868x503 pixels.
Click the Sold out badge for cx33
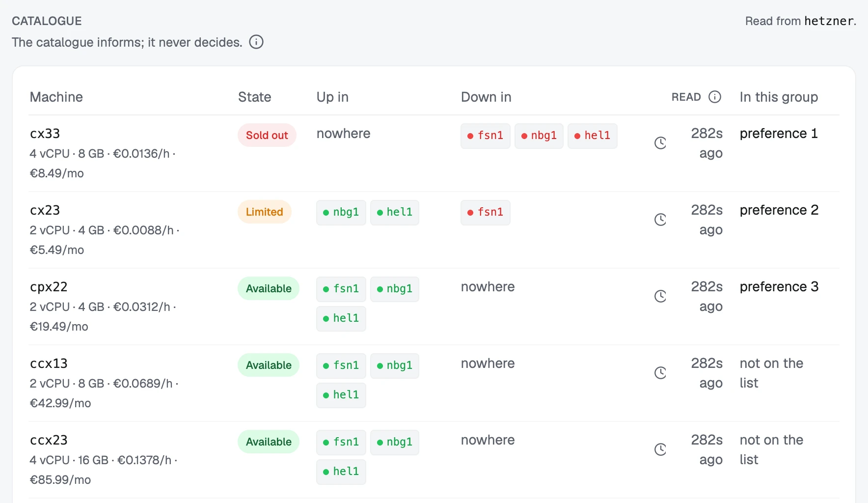[x=267, y=135]
